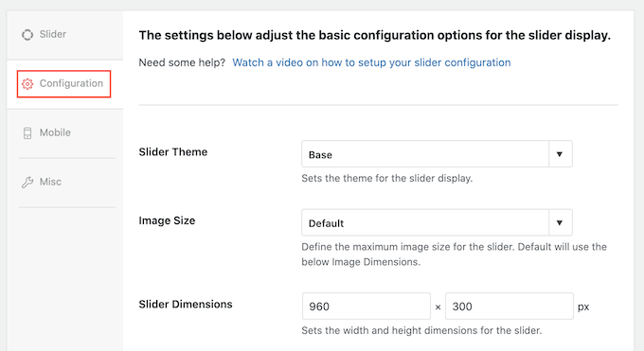The width and height of the screenshot is (644, 351).
Task: Click the Slider circle icon in sidebar
Action: point(27,35)
